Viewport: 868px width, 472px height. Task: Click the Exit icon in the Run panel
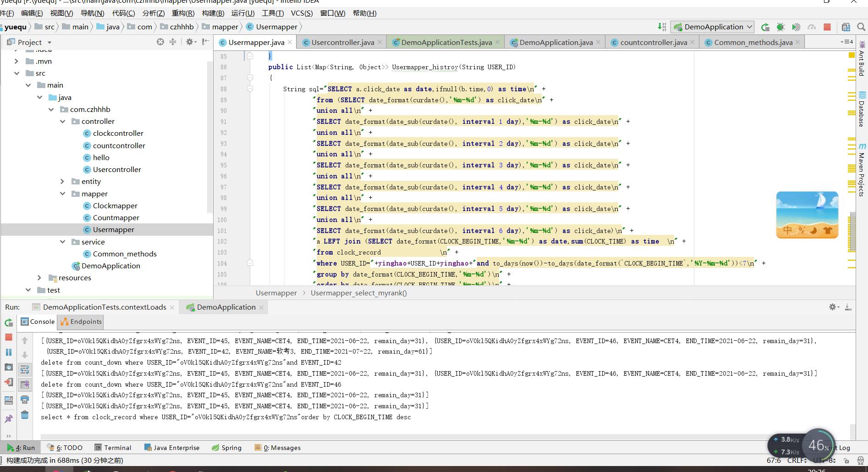9,382
